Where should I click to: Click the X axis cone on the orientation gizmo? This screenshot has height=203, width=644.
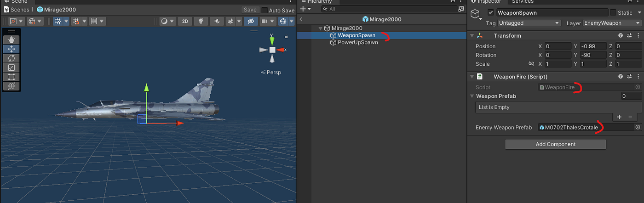point(280,50)
